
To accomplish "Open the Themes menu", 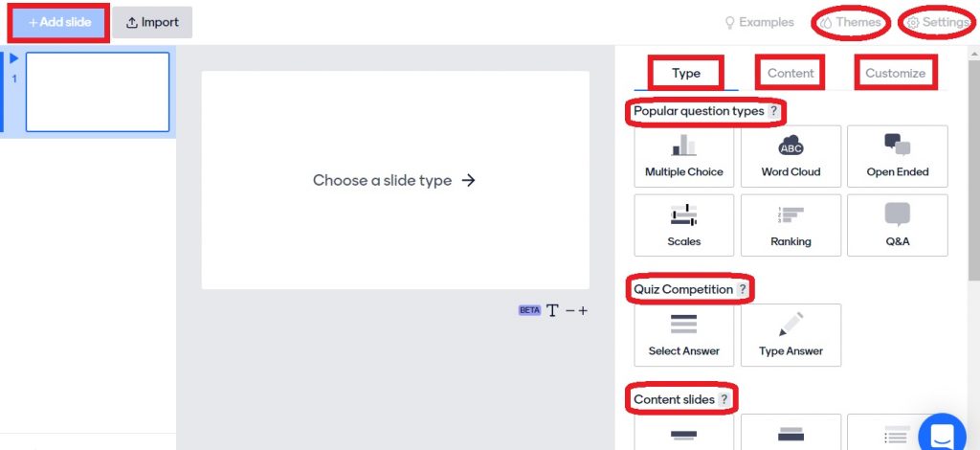I will click(851, 23).
